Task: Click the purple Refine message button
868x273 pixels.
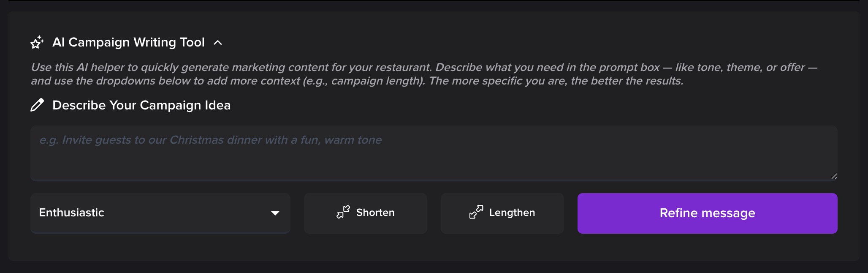Action: click(x=707, y=213)
